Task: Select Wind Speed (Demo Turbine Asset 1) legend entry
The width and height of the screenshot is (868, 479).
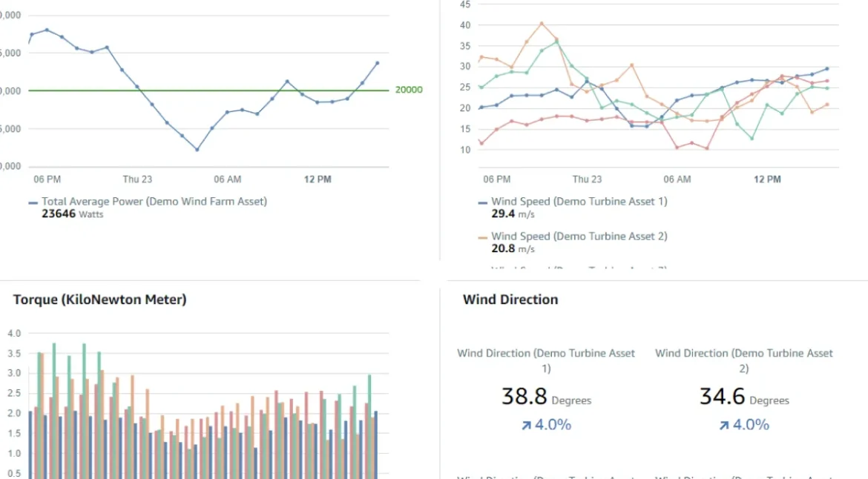Action: [579, 201]
